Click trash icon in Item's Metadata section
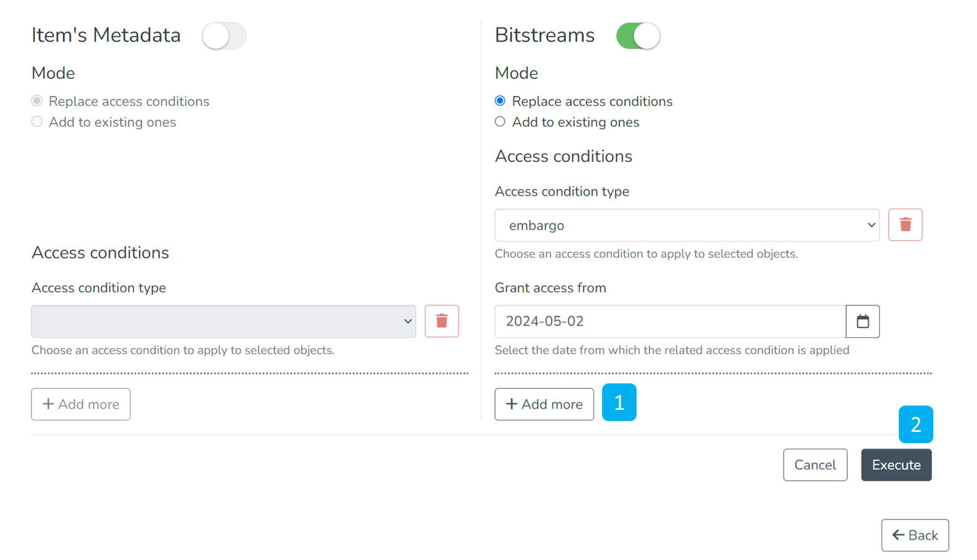Image resolution: width=977 pixels, height=560 pixels. pyautogui.click(x=441, y=321)
